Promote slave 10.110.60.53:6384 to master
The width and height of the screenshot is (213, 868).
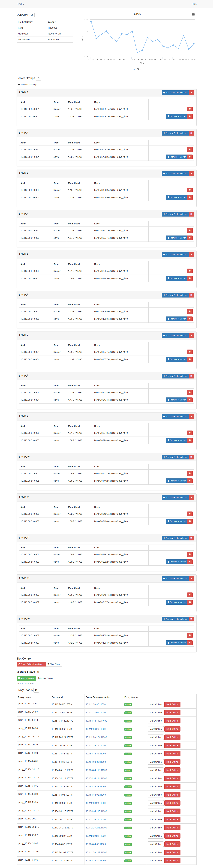click(177, 360)
